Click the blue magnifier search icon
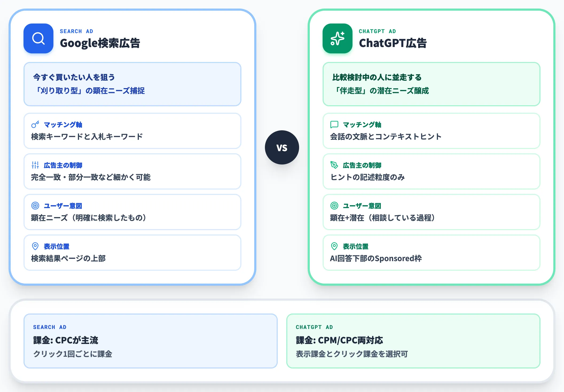564x392 pixels. [x=38, y=38]
